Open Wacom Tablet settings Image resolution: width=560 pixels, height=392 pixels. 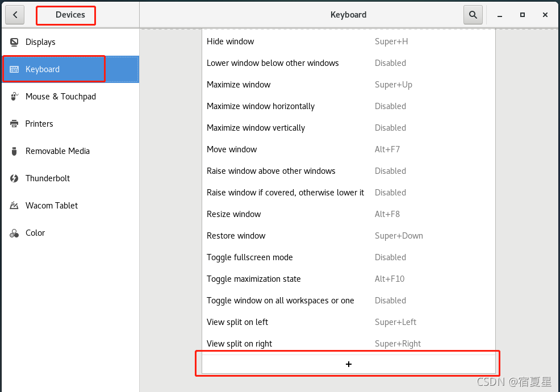pos(70,206)
